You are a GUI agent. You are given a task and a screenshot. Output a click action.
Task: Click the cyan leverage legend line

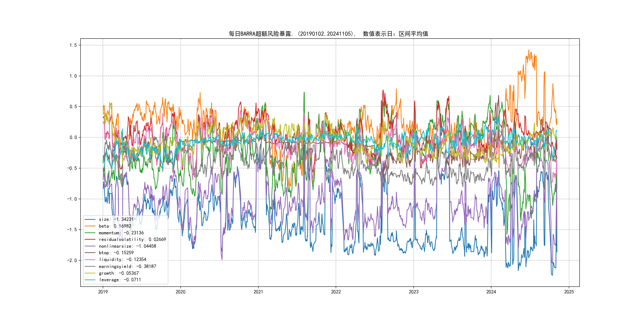[90, 280]
